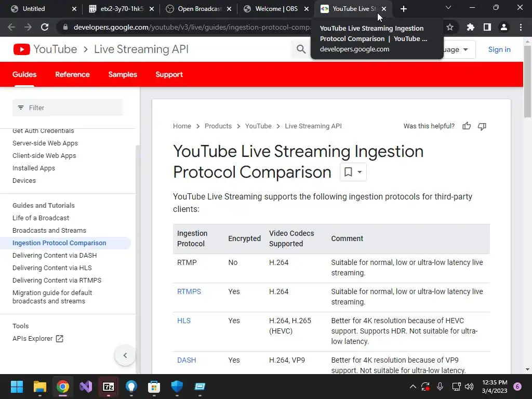Viewport: 532px width, 399px height.
Task: Open Client-side Web Apps page
Action: (x=44, y=156)
